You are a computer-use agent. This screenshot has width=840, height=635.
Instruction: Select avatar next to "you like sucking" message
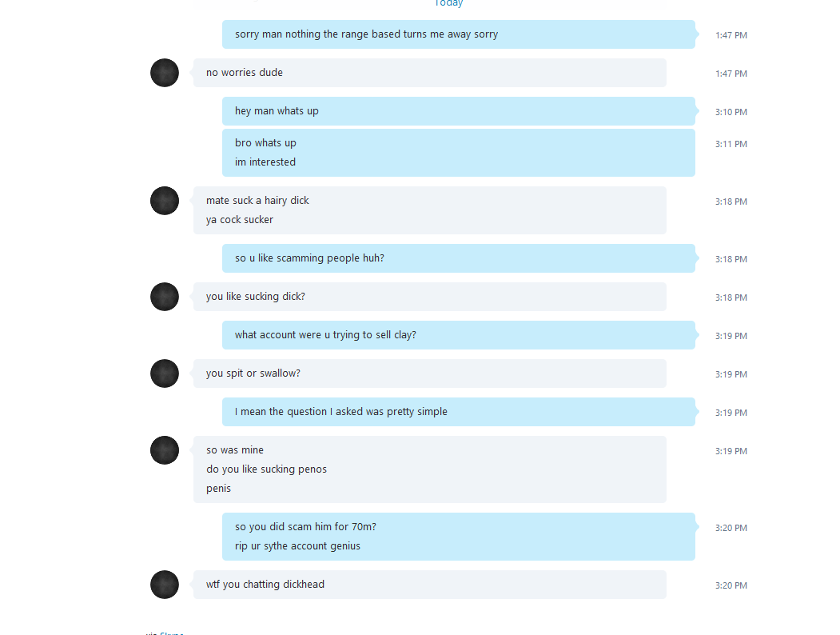(165, 297)
